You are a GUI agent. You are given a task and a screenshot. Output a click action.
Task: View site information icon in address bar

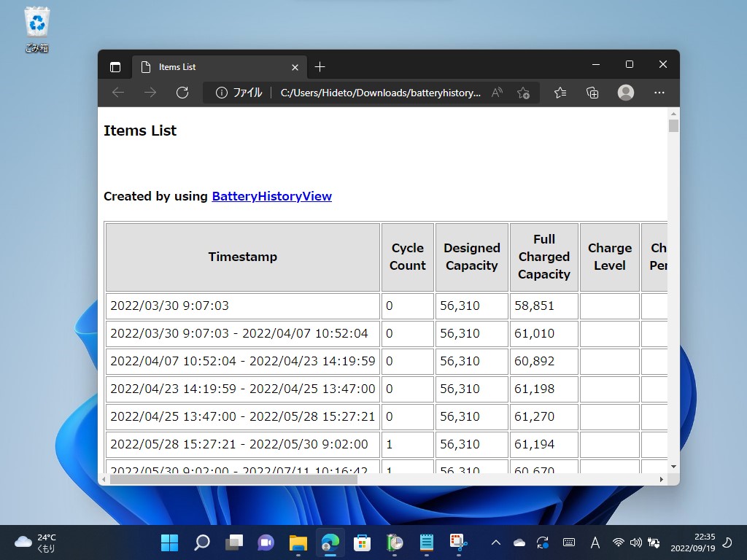[221, 93]
